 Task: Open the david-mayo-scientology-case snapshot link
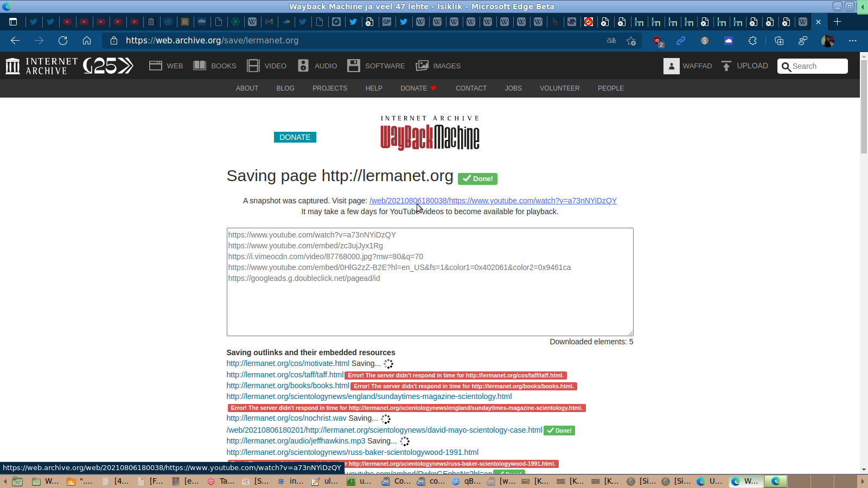click(385, 430)
